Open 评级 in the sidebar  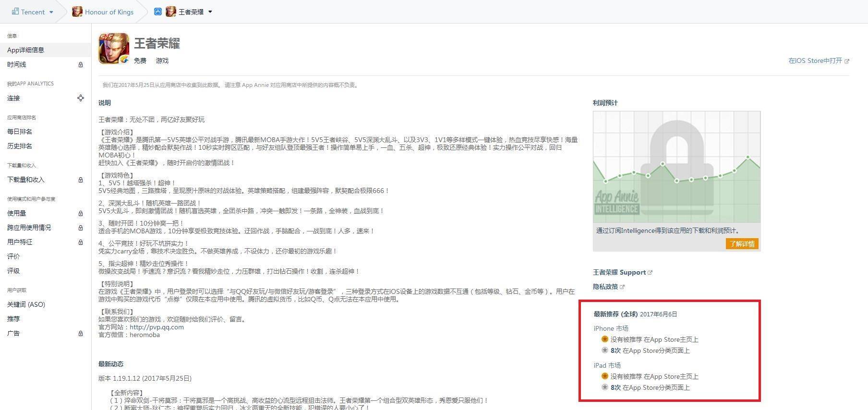[x=13, y=271]
